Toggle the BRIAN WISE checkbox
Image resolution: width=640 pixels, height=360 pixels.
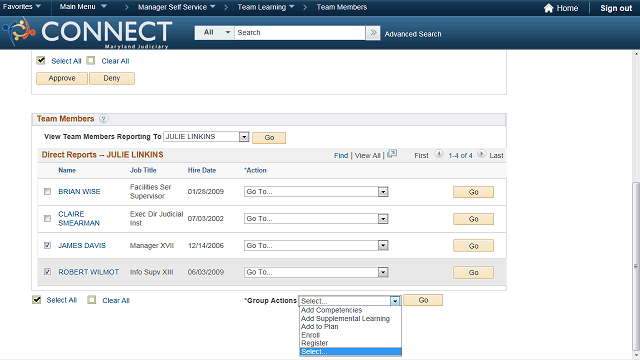pyautogui.click(x=47, y=191)
